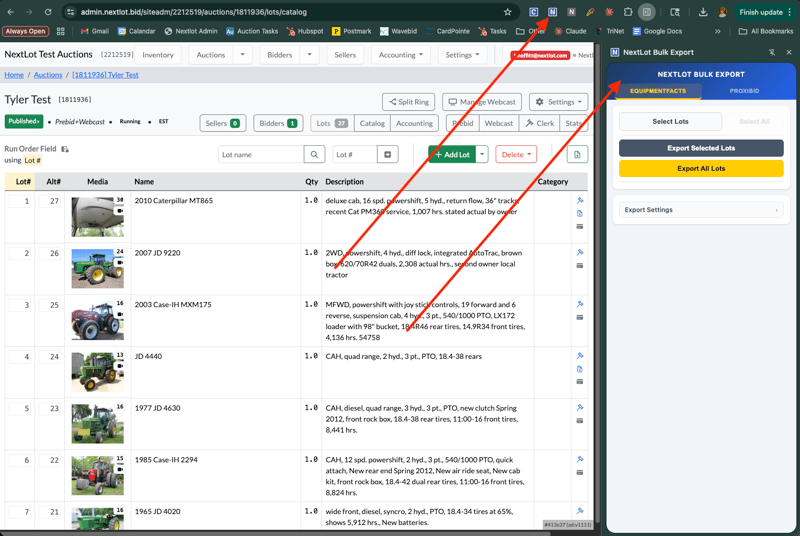Click the gavel icon for 1977 JD 4630

[580, 407]
